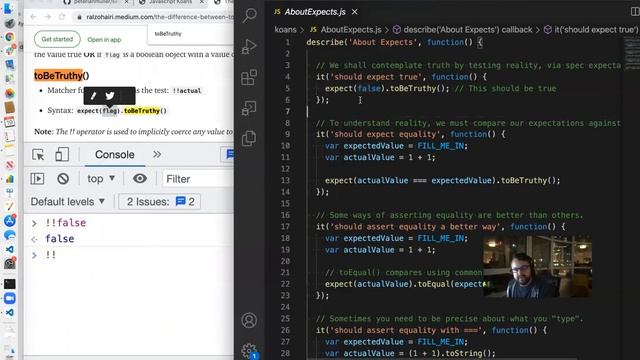Click the Twitter share icon in popup
This screenshot has height=360, width=640.
(x=110, y=96)
